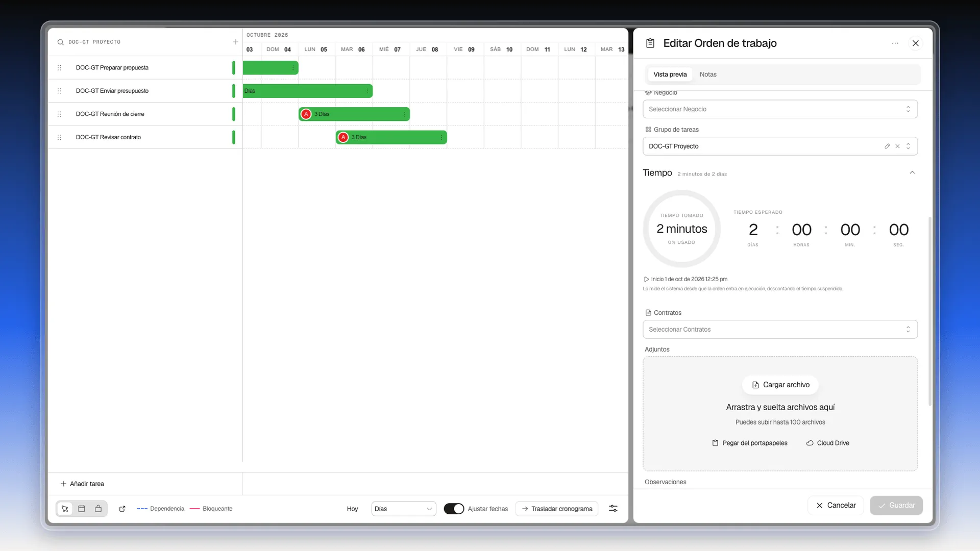Click the Guardar button

[896, 506]
